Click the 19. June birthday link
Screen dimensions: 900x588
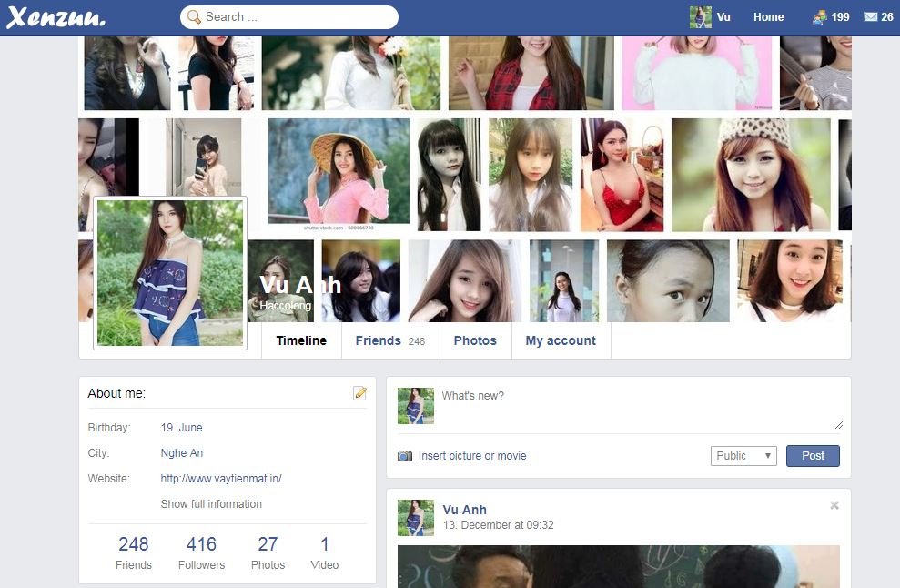pos(181,428)
